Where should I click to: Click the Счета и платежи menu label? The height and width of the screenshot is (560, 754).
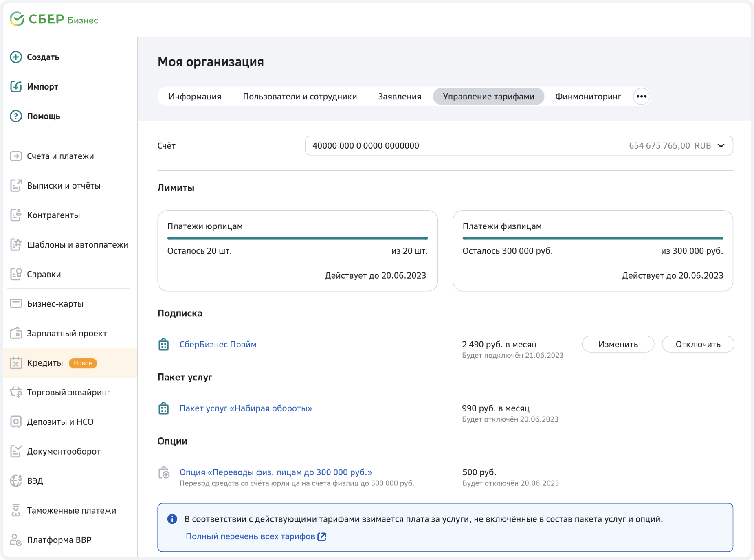[x=60, y=156]
